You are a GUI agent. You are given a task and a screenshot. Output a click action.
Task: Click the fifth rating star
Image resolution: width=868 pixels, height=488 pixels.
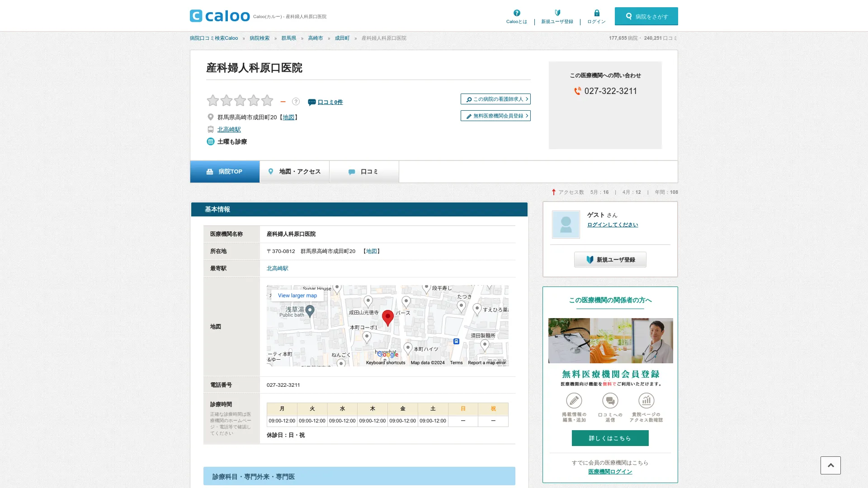tap(267, 100)
